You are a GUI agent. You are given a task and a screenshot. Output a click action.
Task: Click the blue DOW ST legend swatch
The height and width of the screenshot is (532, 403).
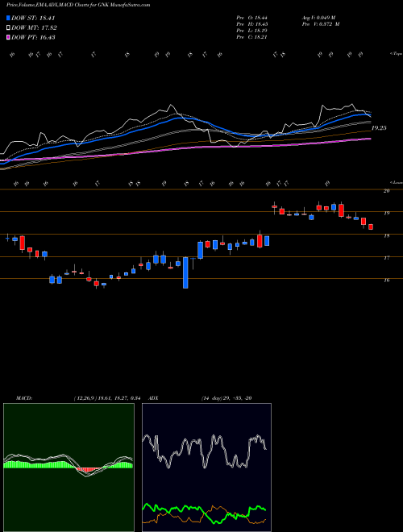[8, 18]
